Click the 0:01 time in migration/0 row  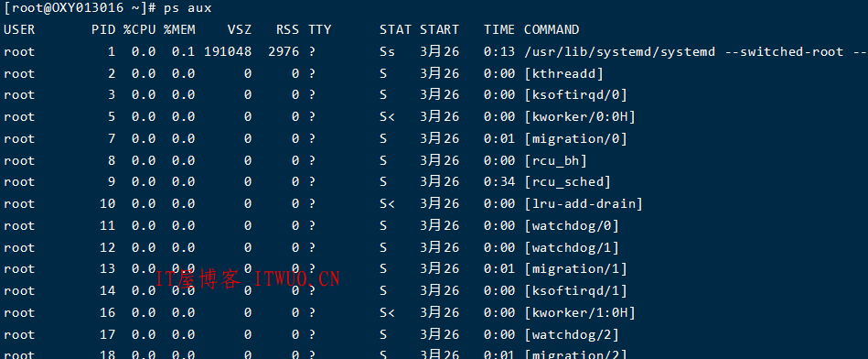[499, 138]
